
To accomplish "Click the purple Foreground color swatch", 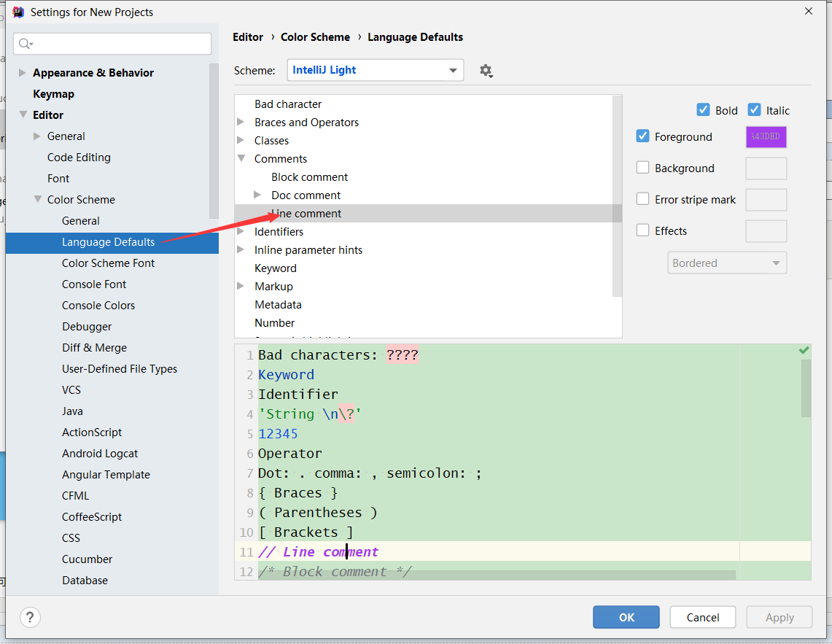I will point(766,137).
